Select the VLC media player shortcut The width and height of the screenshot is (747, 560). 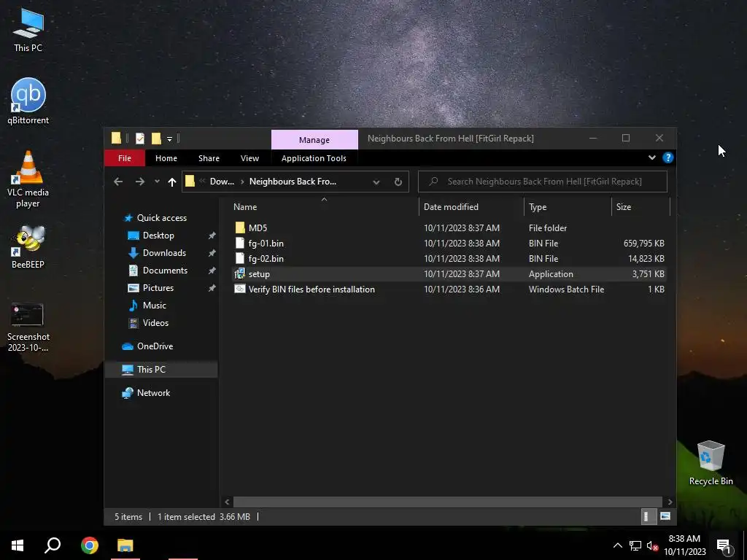(28, 179)
